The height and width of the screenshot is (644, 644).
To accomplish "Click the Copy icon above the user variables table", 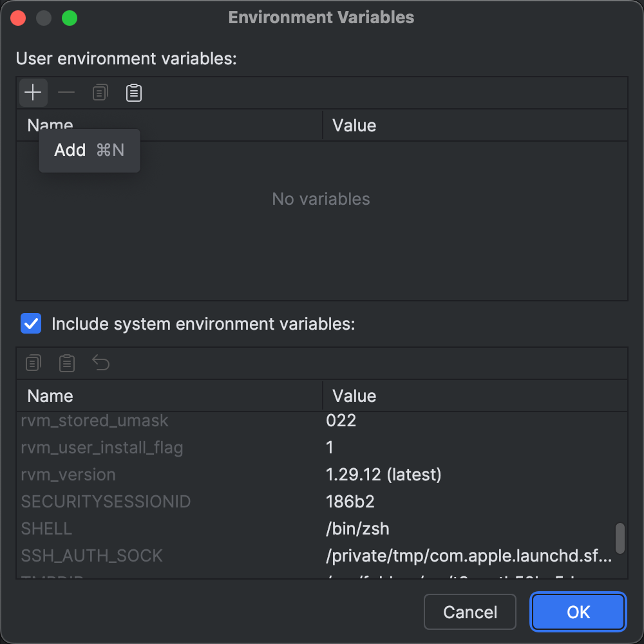I will [x=100, y=92].
